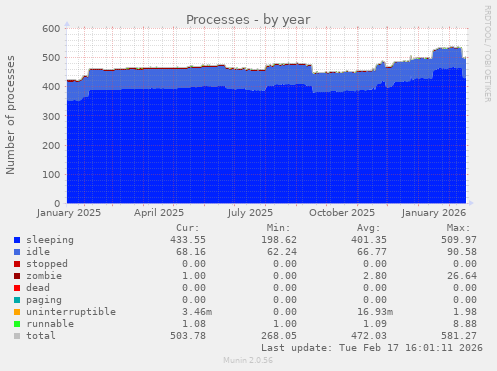Click the 'October 2025' x-axis label
497x371 pixels.
342,213
